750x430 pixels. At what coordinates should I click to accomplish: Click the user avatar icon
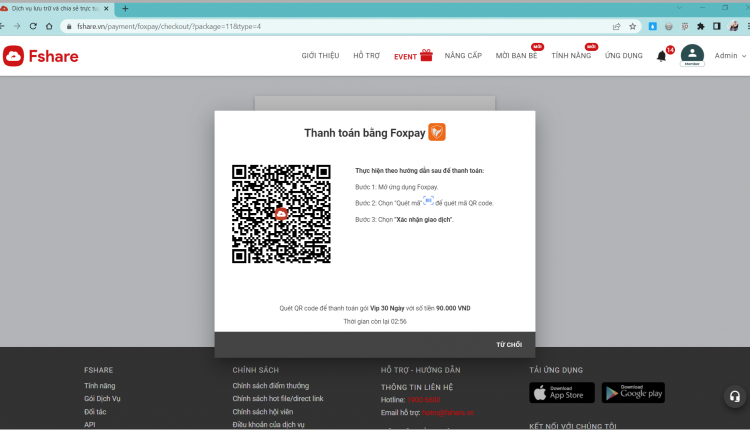pyautogui.click(x=692, y=55)
